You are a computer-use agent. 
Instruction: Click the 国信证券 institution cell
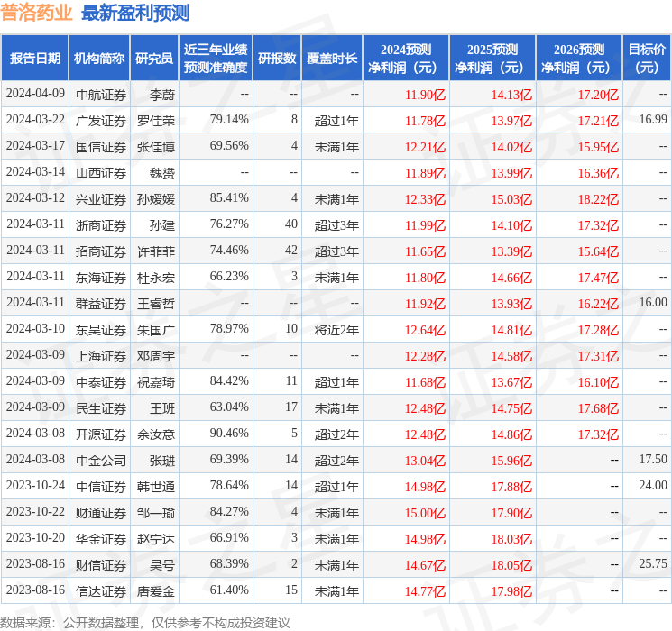pos(101,147)
